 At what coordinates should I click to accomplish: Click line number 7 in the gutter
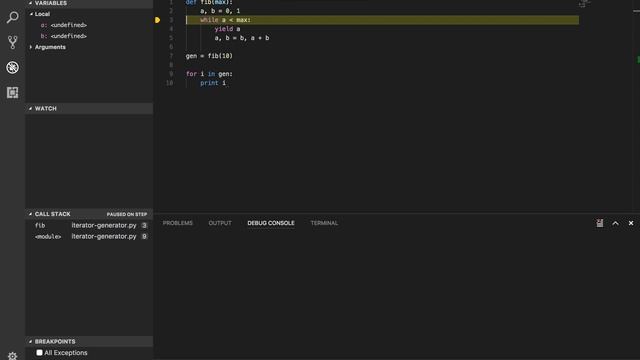tap(171, 56)
